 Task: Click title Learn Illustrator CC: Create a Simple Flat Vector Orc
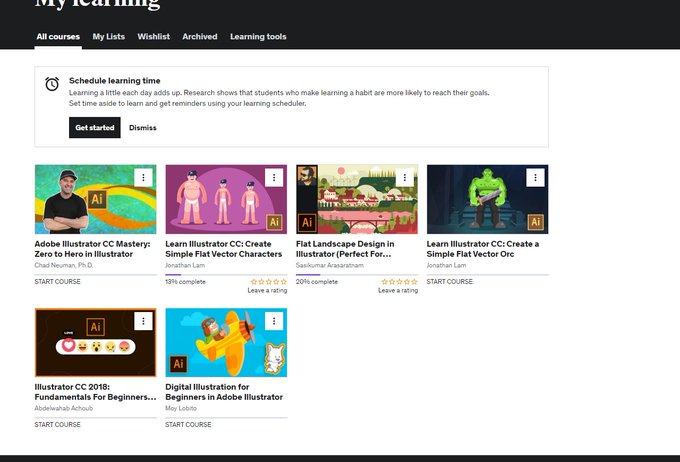(x=483, y=249)
